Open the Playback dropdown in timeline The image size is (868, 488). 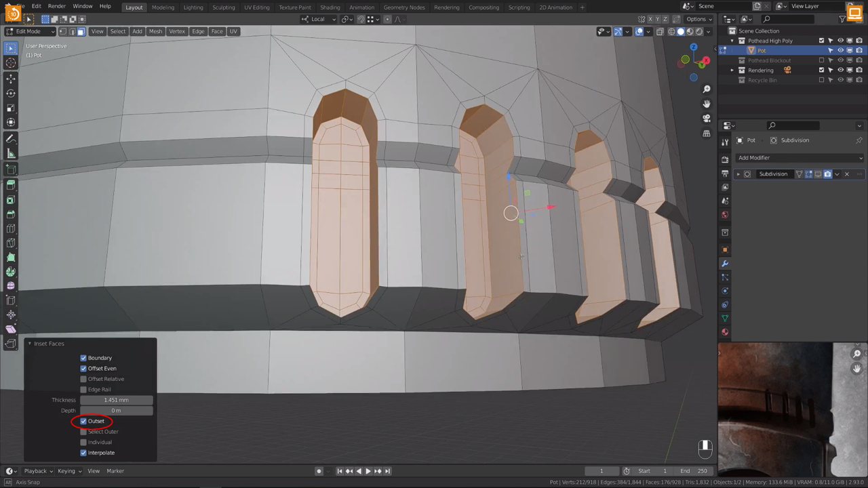pyautogui.click(x=38, y=471)
